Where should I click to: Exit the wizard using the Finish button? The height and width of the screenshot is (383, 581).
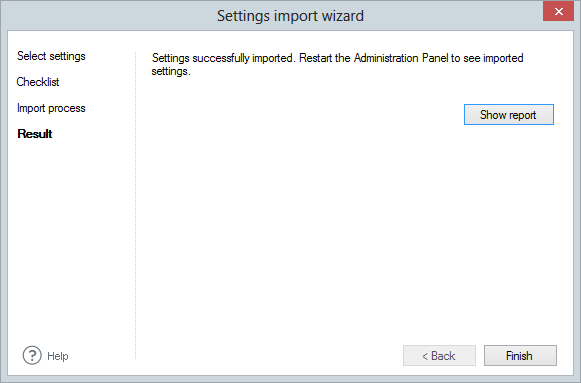[520, 356]
